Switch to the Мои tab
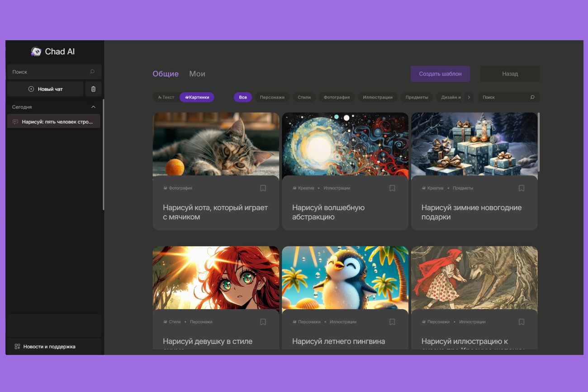Viewport: 588px width, 392px height. tap(197, 74)
